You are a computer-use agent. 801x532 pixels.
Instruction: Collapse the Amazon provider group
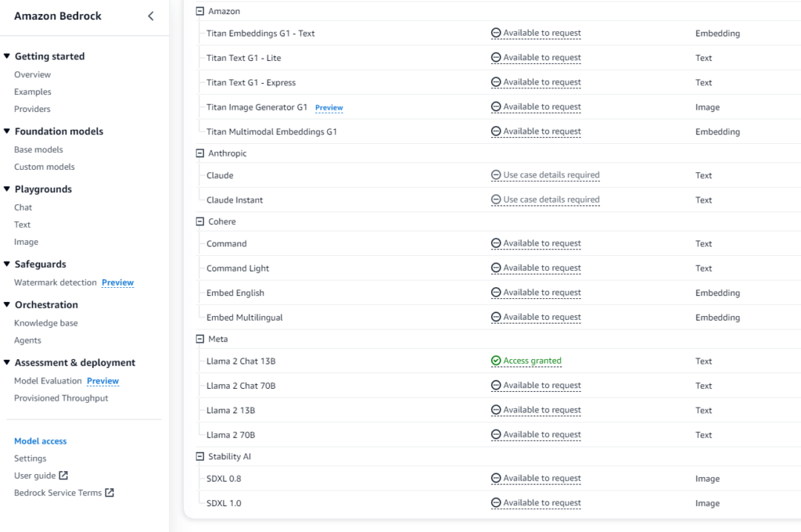(200, 11)
